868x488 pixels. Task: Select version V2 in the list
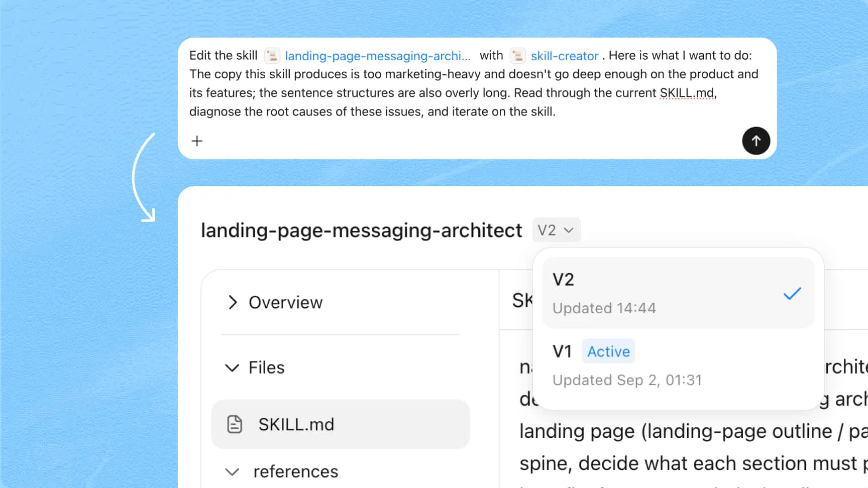[678, 293]
